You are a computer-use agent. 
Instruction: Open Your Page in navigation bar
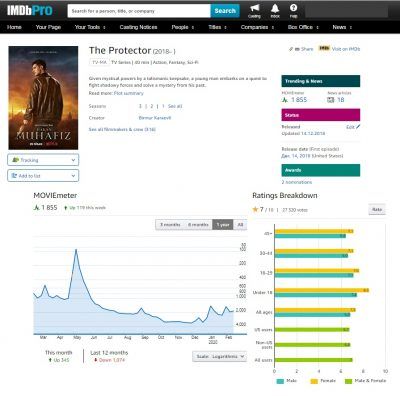point(48,27)
